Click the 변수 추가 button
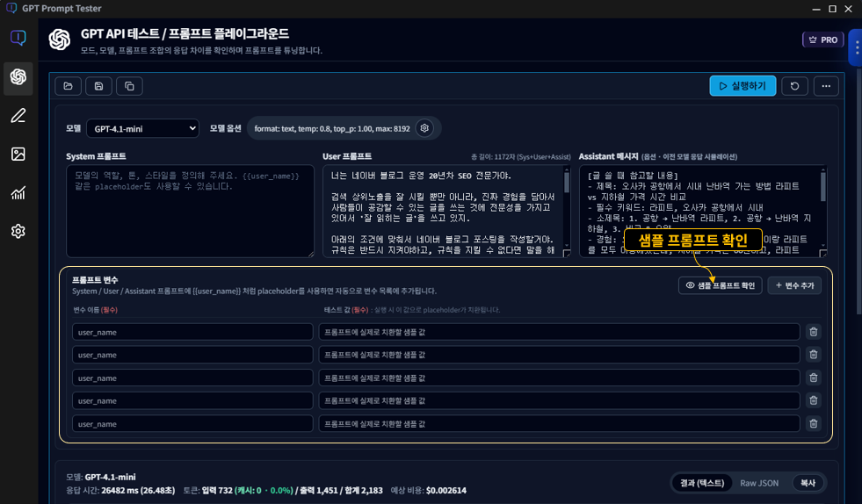The image size is (862, 504). (794, 285)
